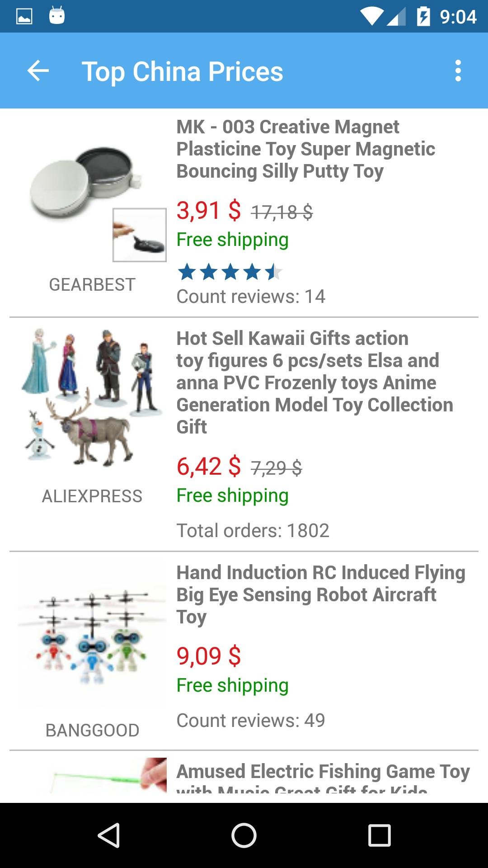
Task: Open the flying robot aircraft image
Action: [x=92, y=633]
